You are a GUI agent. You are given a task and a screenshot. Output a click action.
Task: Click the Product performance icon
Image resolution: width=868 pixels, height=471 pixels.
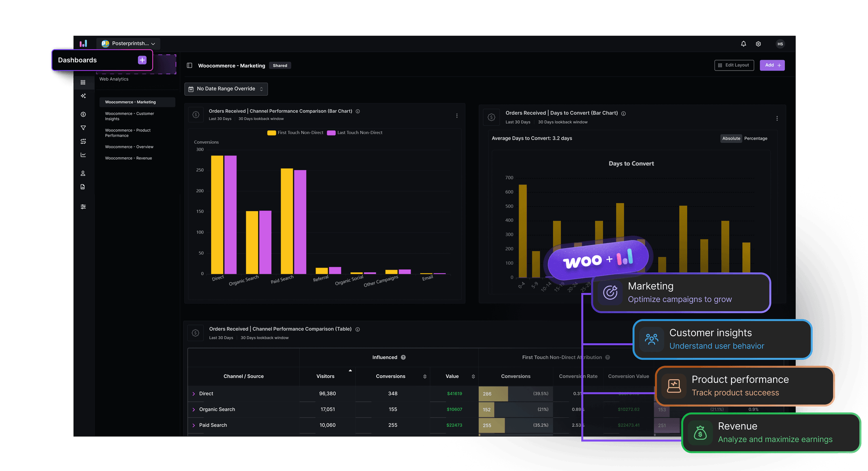point(674,386)
